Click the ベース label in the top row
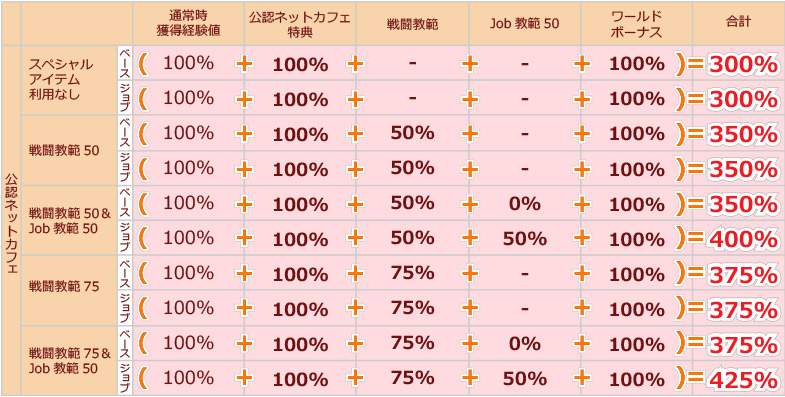This screenshot has height=397, width=785. [125, 63]
